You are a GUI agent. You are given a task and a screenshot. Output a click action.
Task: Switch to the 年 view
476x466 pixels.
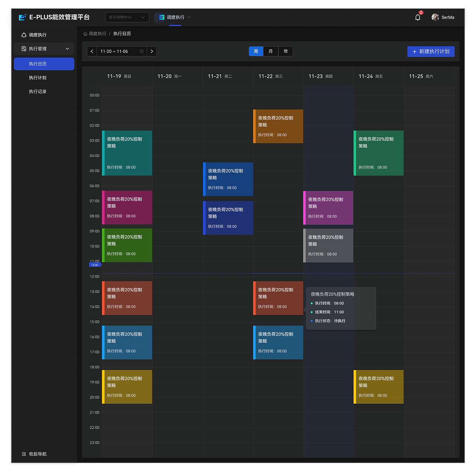[x=286, y=51]
